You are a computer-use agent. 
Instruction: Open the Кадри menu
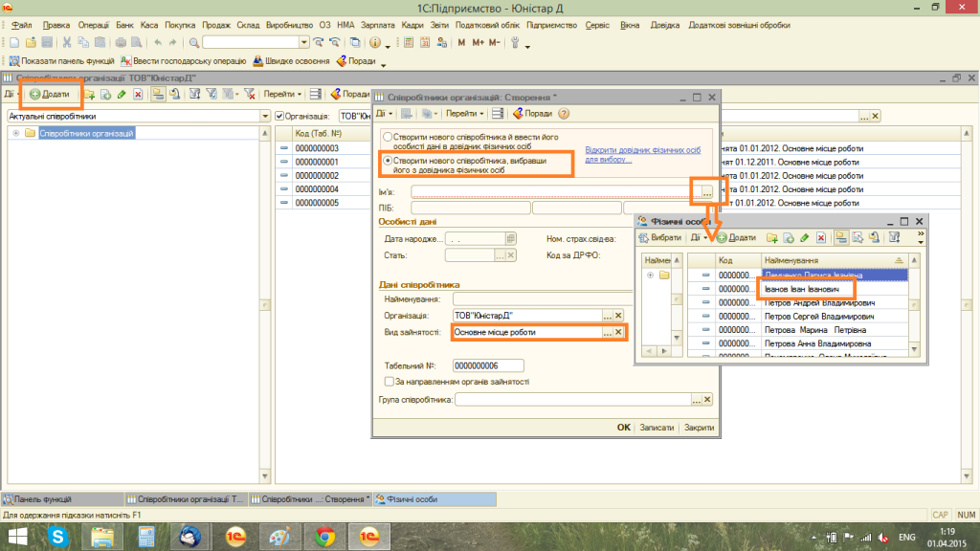click(x=412, y=25)
